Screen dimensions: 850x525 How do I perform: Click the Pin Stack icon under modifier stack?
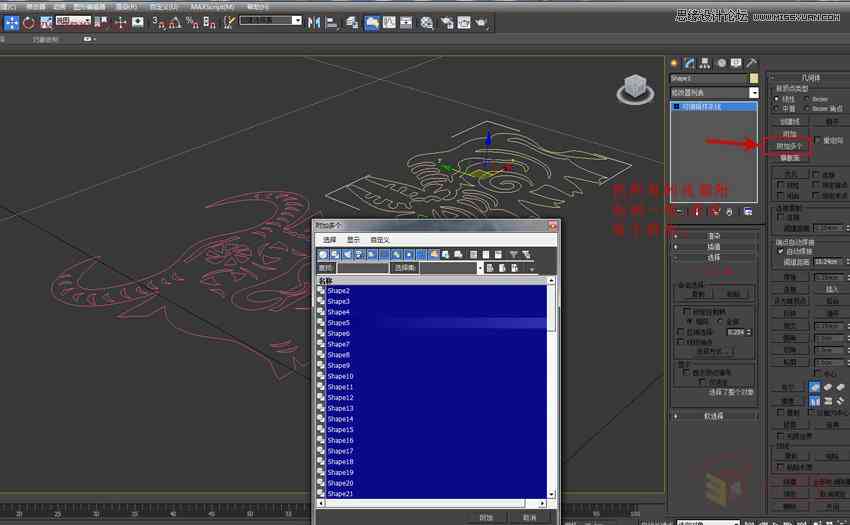point(680,212)
